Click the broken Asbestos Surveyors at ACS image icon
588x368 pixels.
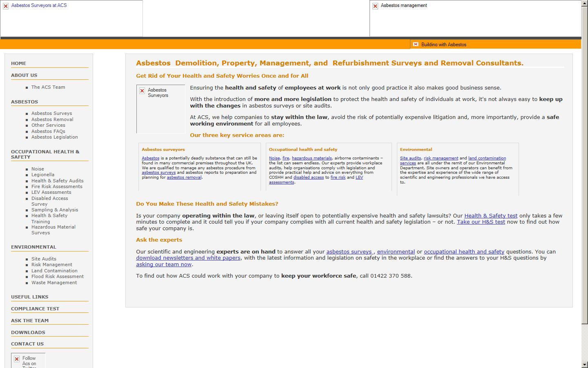tap(6, 5)
